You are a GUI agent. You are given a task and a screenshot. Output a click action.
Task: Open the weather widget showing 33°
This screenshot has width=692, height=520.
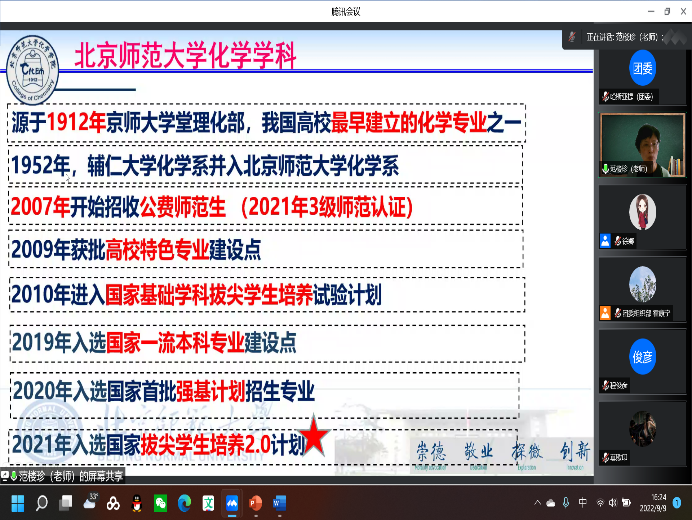tap(90, 502)
